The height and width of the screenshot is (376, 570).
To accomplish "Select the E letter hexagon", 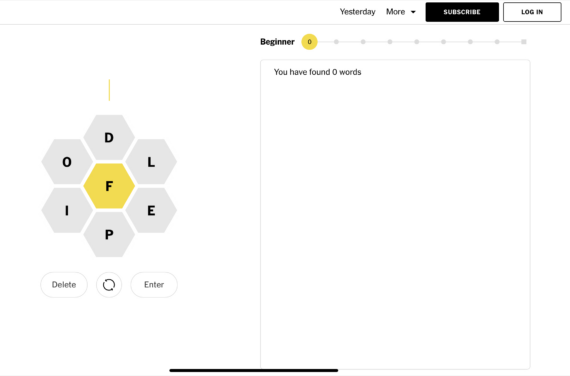I will click(151, 210).
